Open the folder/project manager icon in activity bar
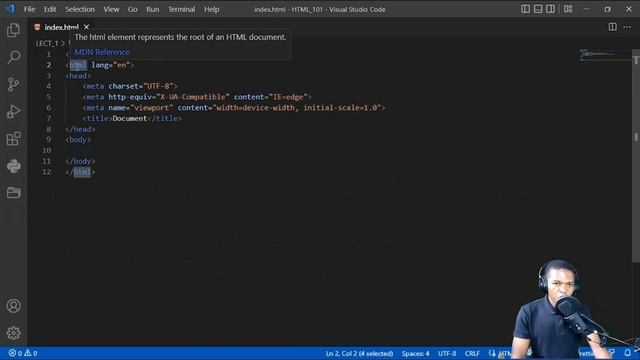The width and height of the screenshot is (640, 360). point(13,193)
